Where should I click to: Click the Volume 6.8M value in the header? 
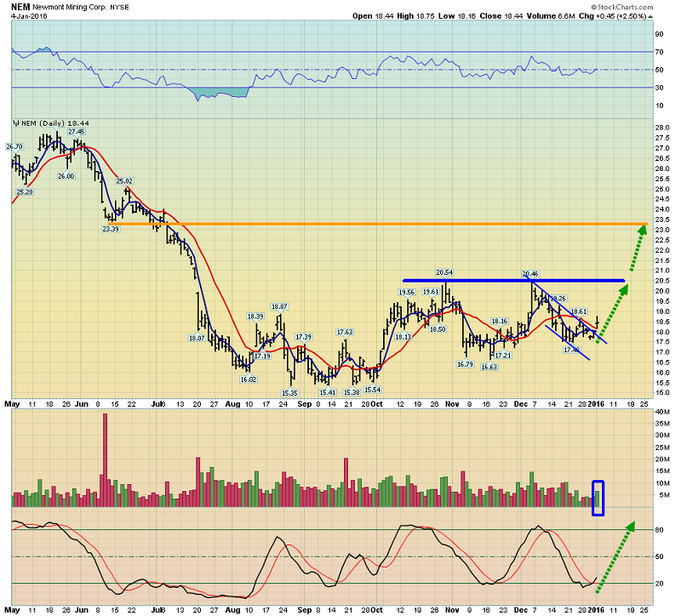coord(551,16)
